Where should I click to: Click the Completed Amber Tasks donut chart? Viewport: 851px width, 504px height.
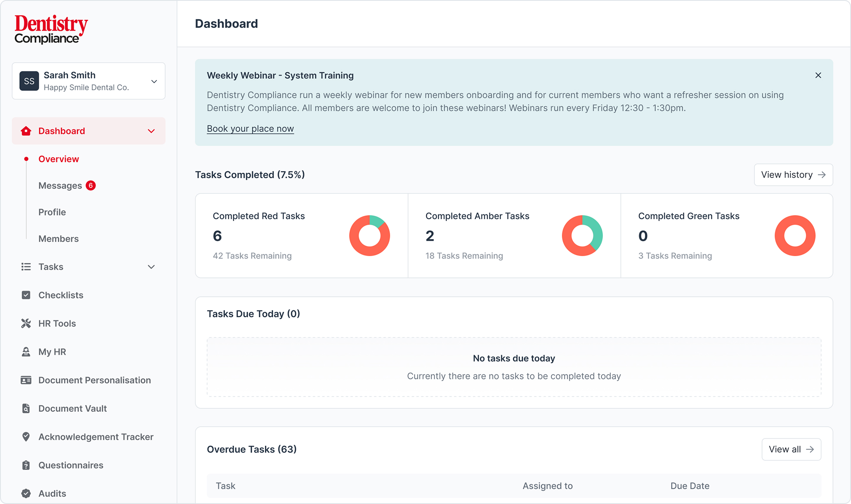pos(582,236)
